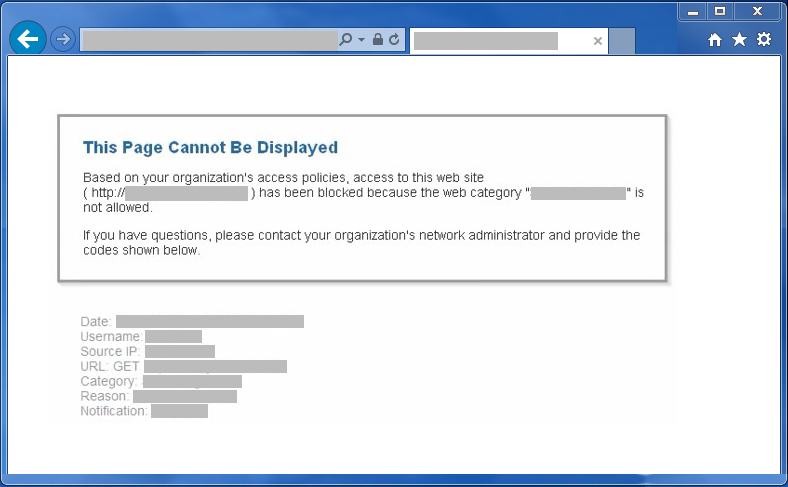Refresh the page with the reload icon

pos(394,40)
